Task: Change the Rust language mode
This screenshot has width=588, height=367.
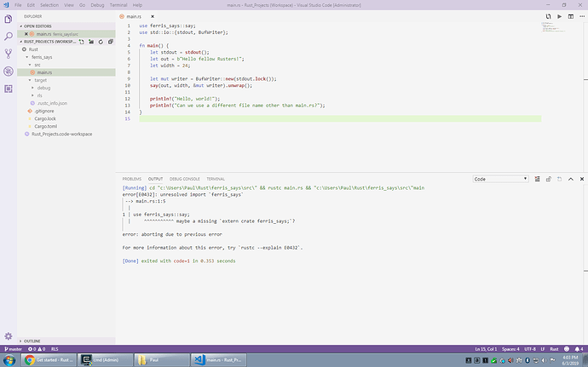Action: click(554, 349)
